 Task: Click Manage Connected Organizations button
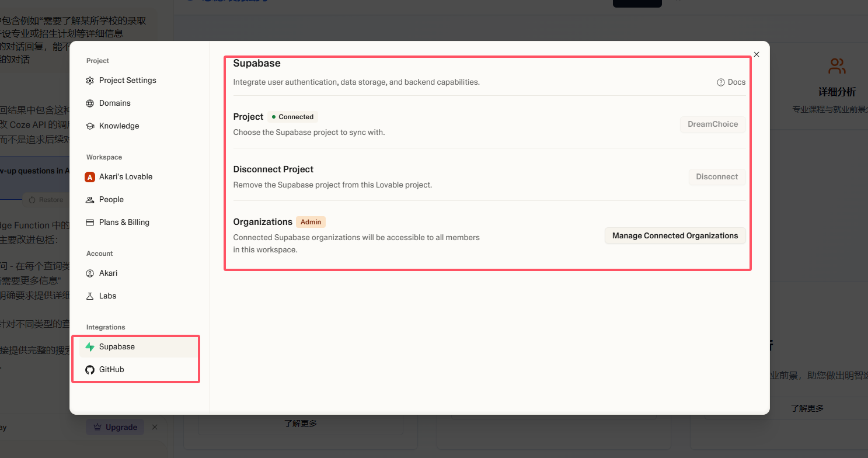[x=675, y=236]
